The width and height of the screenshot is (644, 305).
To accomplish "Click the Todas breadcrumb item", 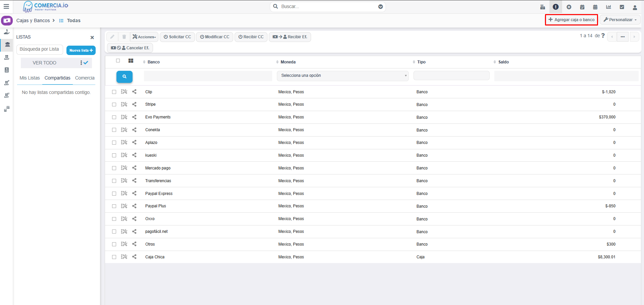I will tap(73, 20).
